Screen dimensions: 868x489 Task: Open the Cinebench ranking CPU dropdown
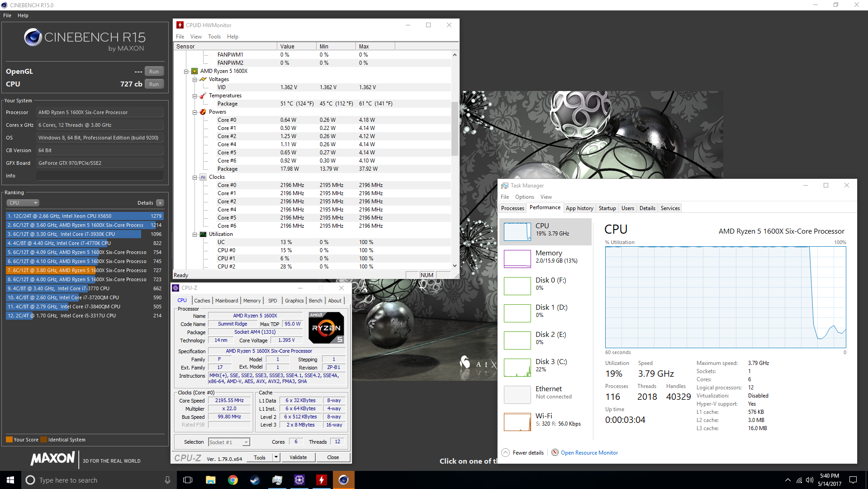pyautogui.click(x=23, y=203)
